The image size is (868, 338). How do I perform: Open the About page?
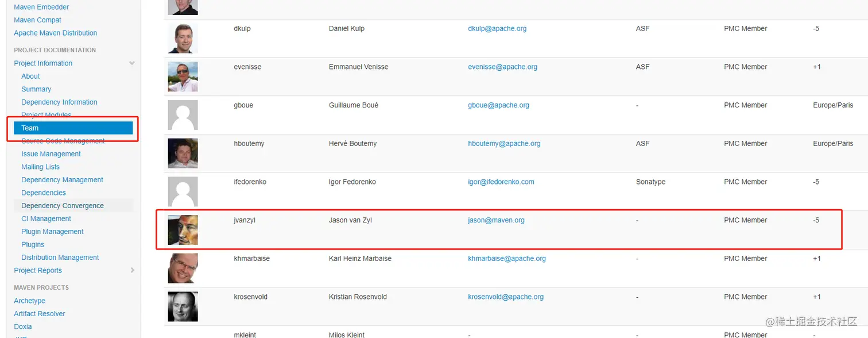[x=30, y=76]
